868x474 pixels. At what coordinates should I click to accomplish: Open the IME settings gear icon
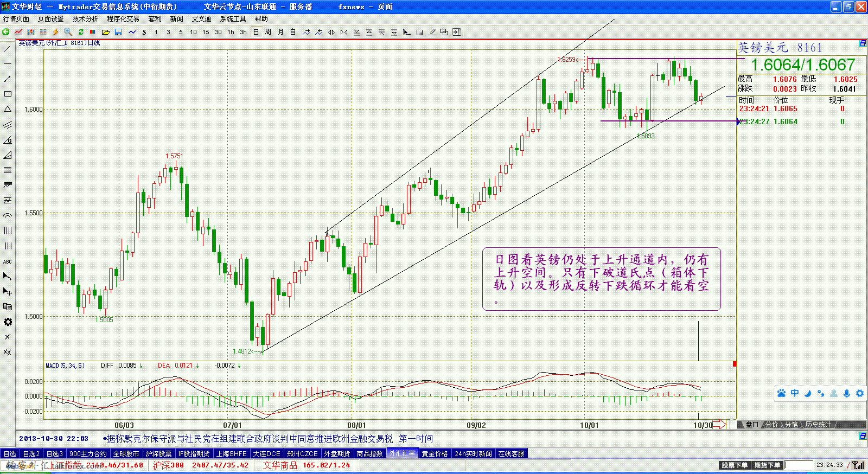860,393
